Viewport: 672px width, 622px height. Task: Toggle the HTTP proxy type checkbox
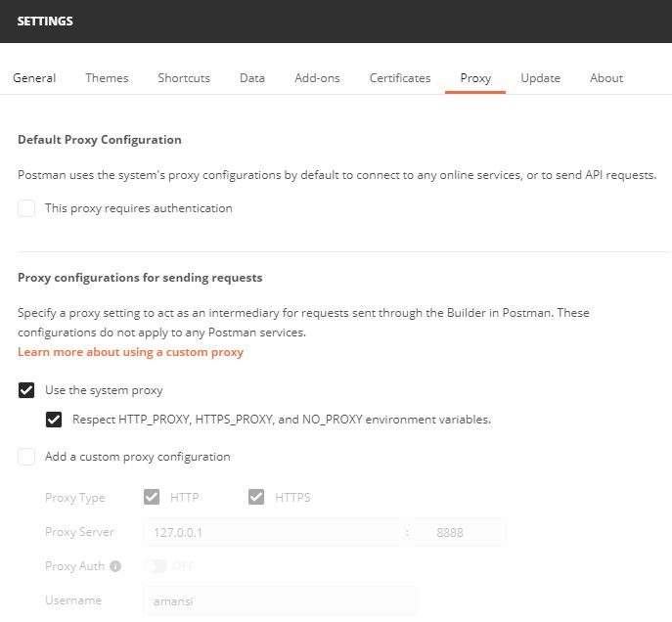pyautogui.click(x=152, y=497)
